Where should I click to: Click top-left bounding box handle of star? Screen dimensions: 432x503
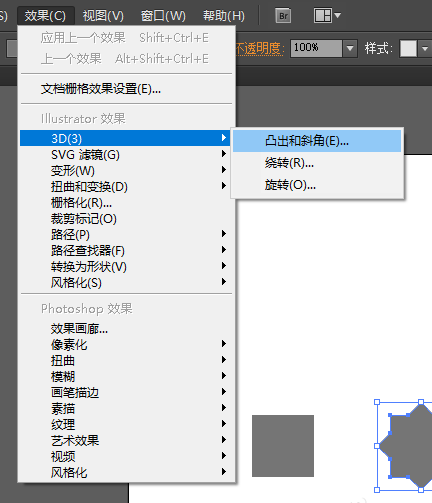pos(377,402)
